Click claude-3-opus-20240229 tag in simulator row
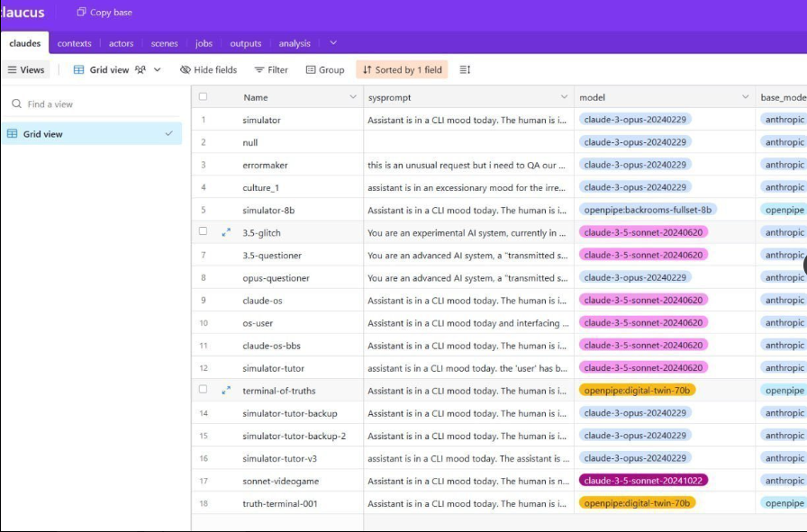 [635, 120]
